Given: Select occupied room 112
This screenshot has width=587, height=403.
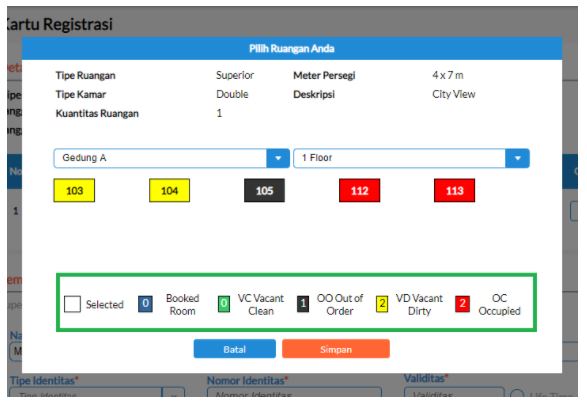Looking at the screenshot, I should coord(359,190).
